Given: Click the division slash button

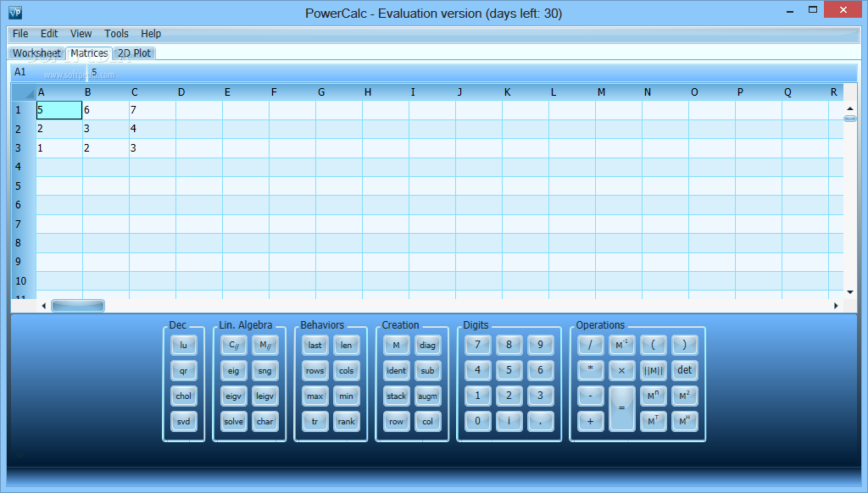Looking at the screenshot, I should point(590,346).
